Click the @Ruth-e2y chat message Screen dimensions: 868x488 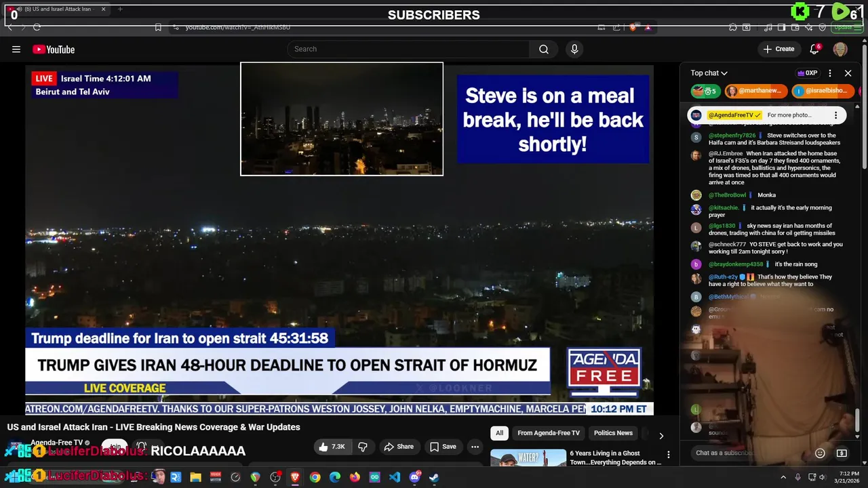click(x=766, y=280)
